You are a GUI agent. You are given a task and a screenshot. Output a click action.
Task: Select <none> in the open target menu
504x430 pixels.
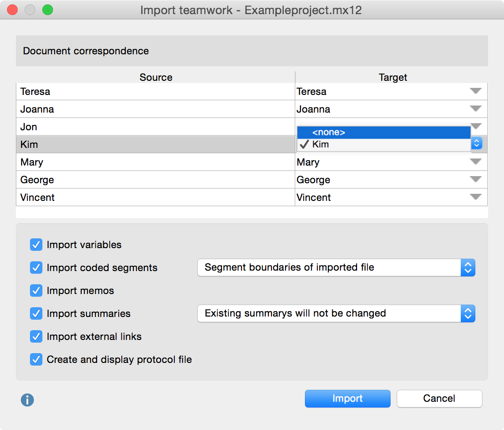click(384, 132)
